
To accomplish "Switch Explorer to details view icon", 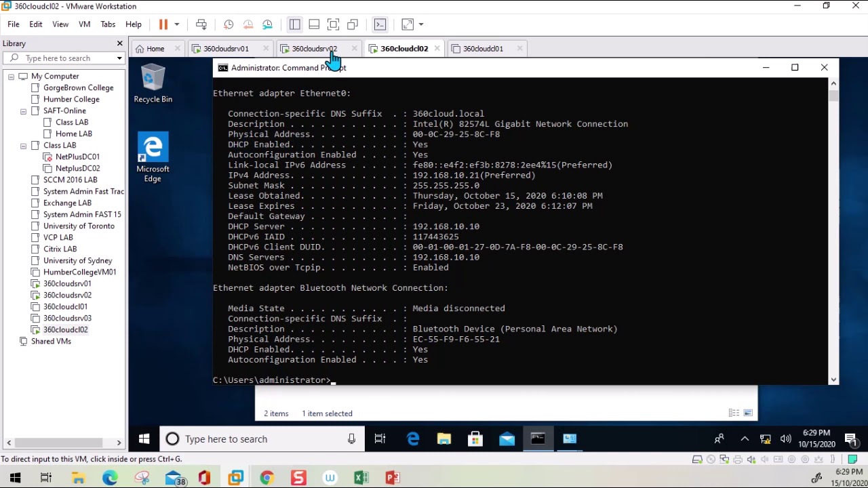I will [734, 413].
